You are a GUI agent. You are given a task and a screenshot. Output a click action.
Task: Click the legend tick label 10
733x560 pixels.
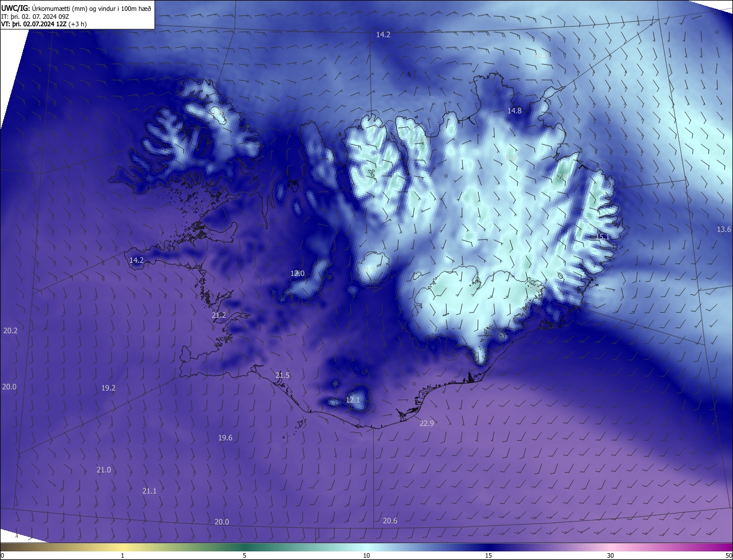[366, 556]
